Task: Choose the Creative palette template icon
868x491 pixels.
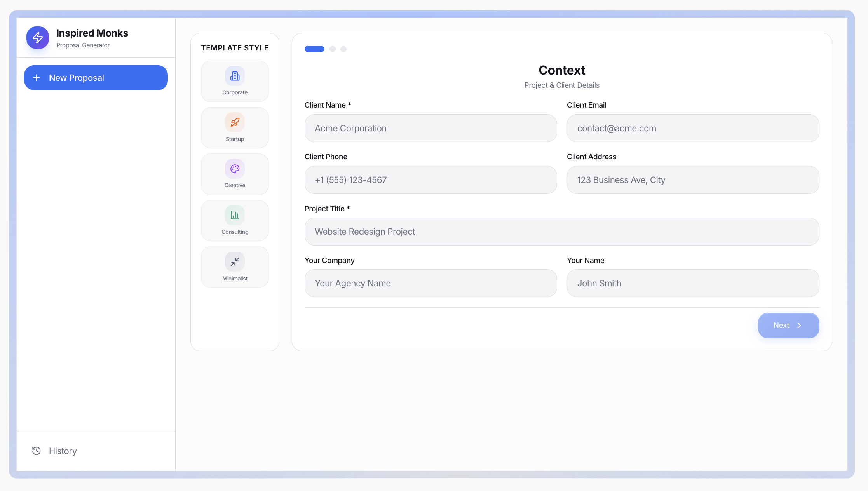Action: (x=235, y=169)
